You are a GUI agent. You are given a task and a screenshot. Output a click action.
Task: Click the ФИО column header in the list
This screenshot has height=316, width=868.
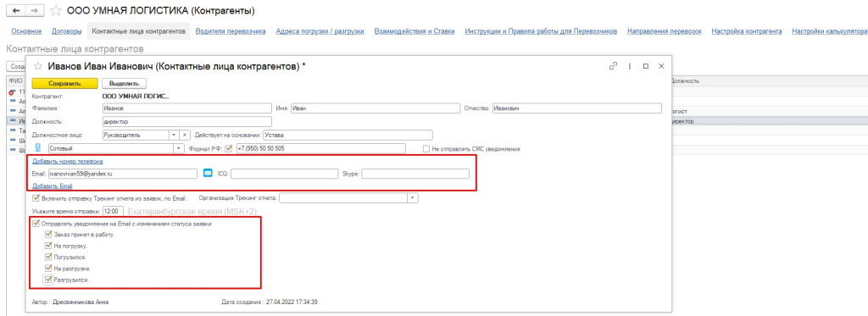click(14, 80)
